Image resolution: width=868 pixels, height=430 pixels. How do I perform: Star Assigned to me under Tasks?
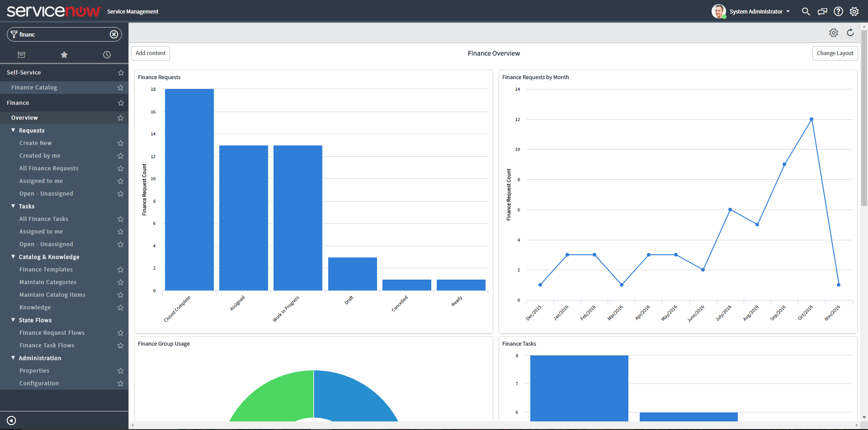[120, 232]
